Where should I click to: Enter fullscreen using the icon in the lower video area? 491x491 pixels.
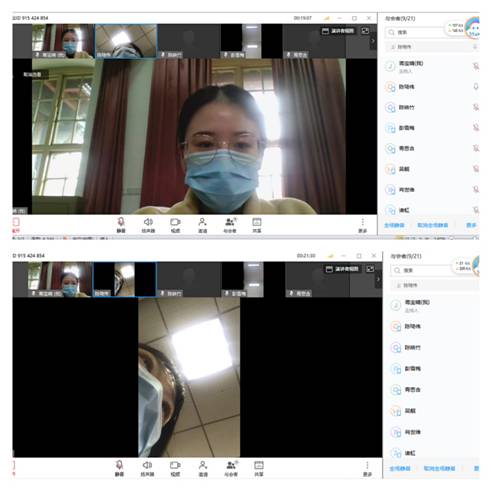(370, 269)
